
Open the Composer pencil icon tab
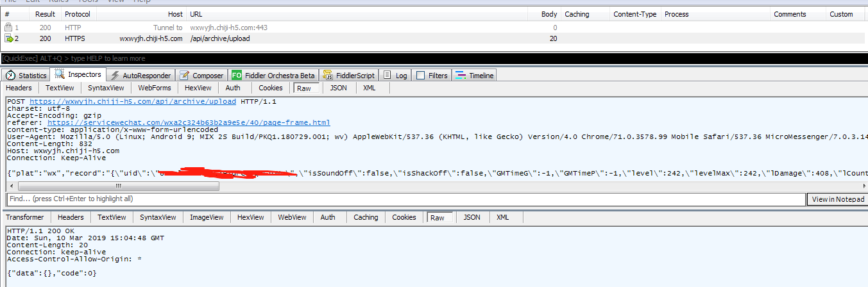tap(185, 76)
